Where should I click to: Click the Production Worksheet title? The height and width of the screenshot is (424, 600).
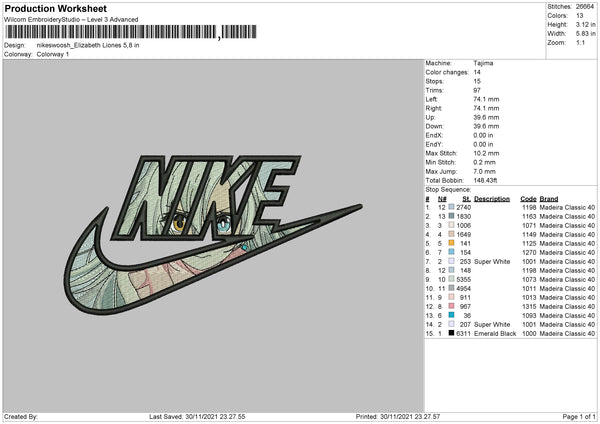[x=55, y=8]
